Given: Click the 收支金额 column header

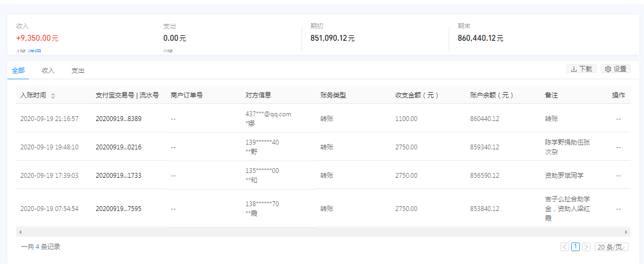Looking at the screenshot, I should point(417,95).
